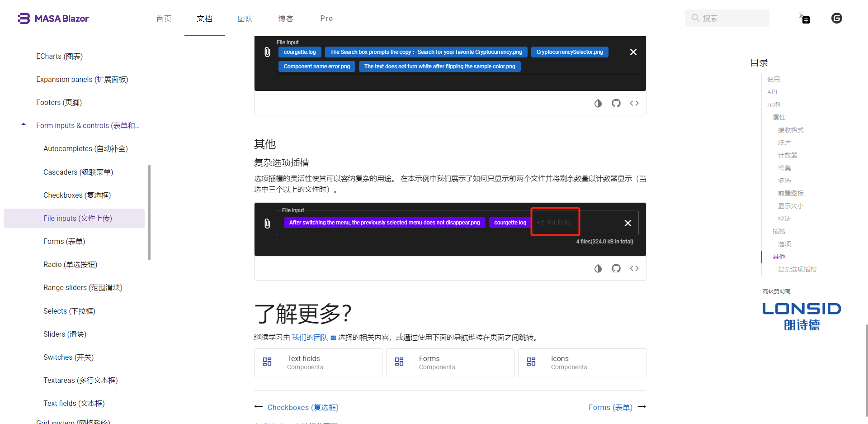Click the external link icon beside 我们的团队
868x424 pixels.
[x=333, y=338]
